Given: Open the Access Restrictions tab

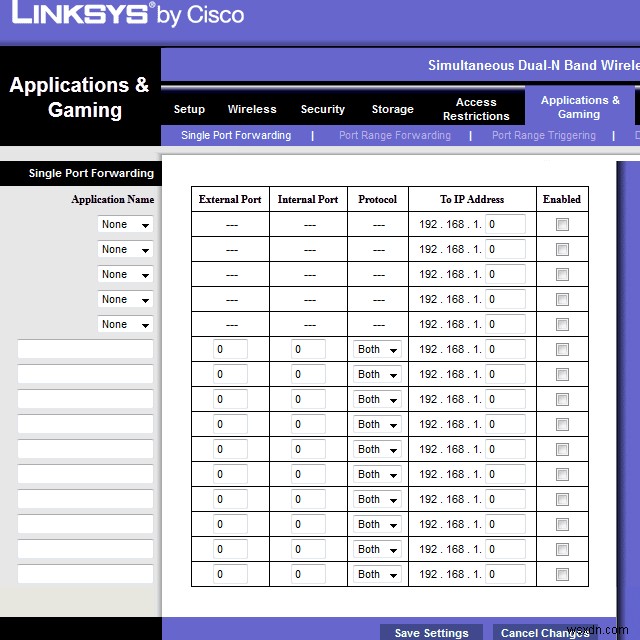Looking at the screenshot, I should [x=476, y=109].
